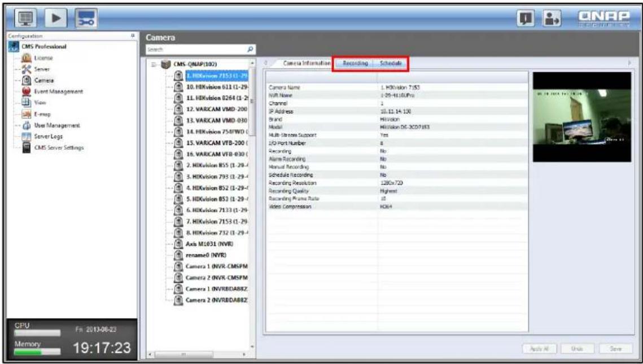Select camera 3. HIKvision 793
The height and width of the screenshot is (364, 643).
pyautogui.click(x=217, y=177)
